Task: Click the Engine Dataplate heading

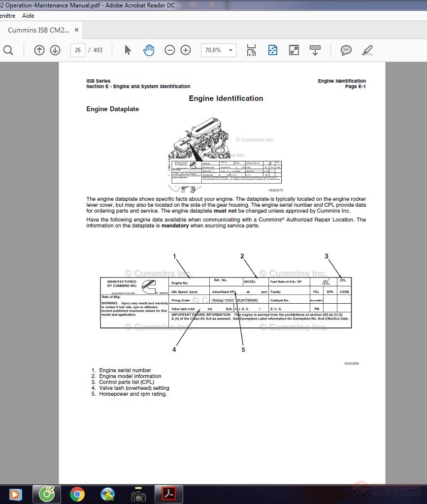Action: coord(113,109)
